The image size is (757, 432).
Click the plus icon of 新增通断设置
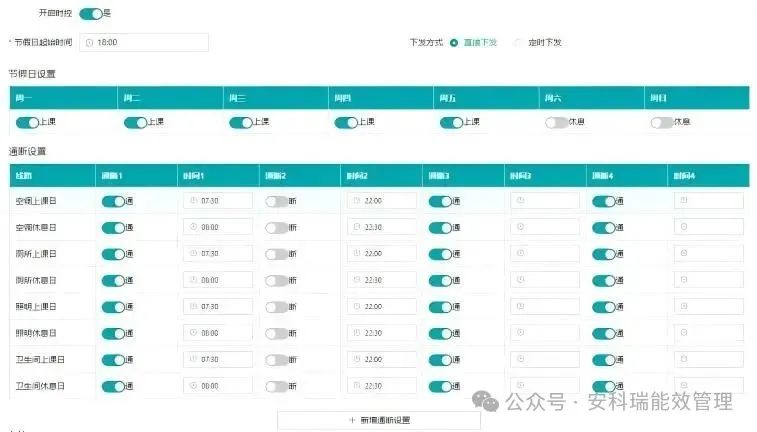[352, 420]
